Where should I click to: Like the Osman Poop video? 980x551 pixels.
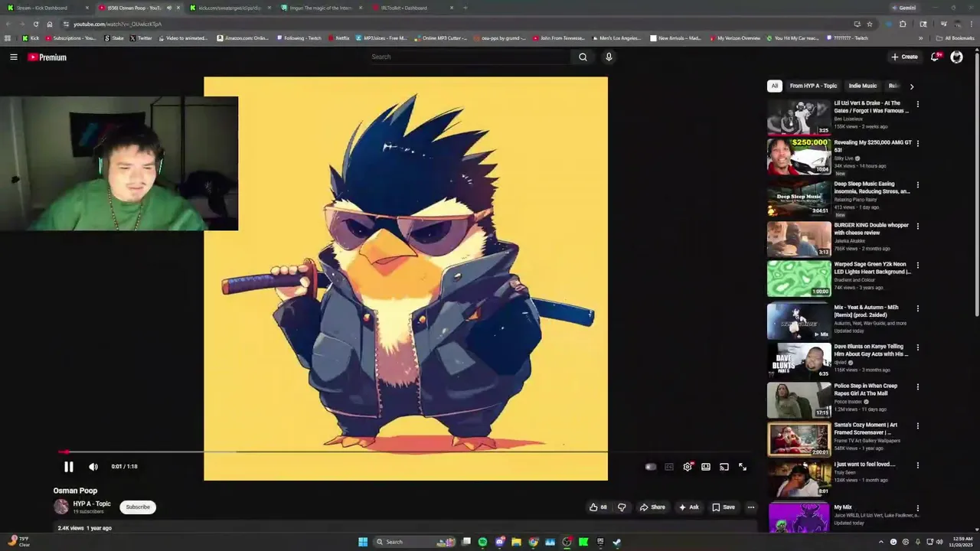[598, 507]
